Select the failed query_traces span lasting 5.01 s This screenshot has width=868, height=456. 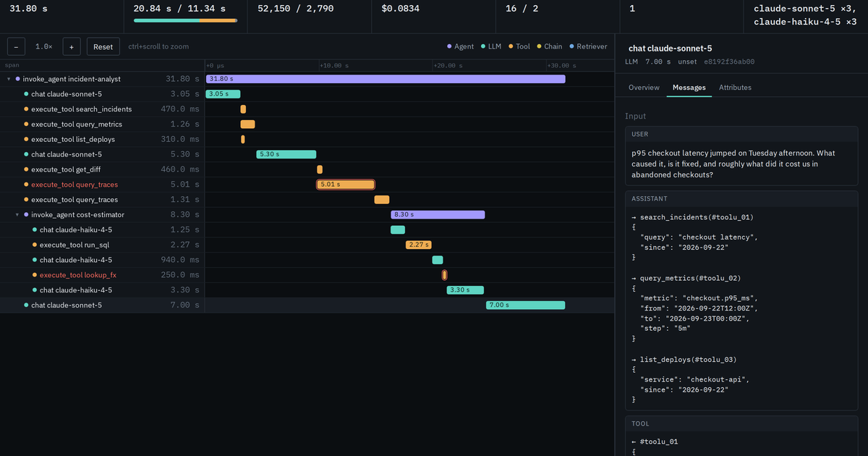tap(102, 185)
